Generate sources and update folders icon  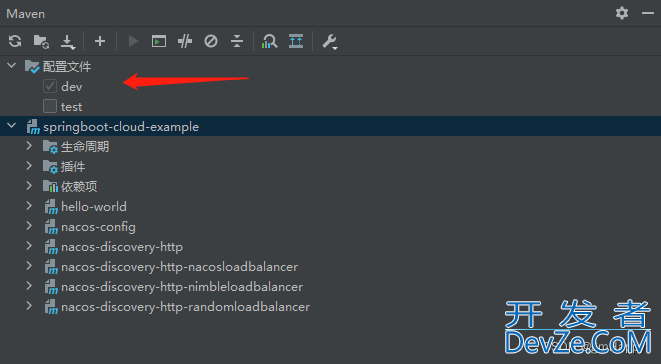41,41
